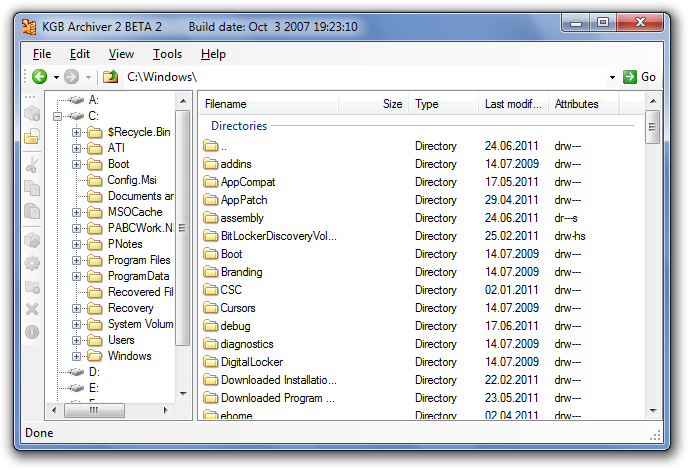Collapse the C: drive tree node
689x470 pixels.
point(57,116)
